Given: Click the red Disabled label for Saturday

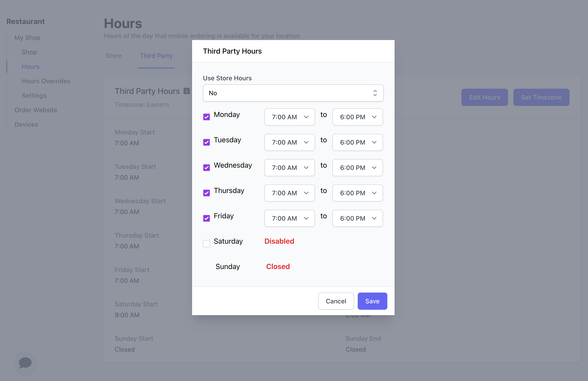Looking at the screenshot, I should click(279, 241).
